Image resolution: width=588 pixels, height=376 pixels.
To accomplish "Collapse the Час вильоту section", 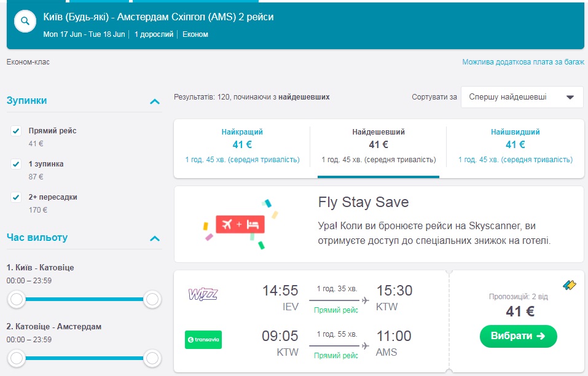I will pyautogui.click(x=155, y=238).
